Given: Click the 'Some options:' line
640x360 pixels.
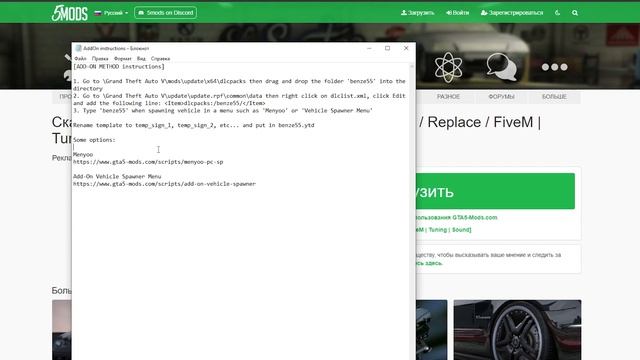Looking at the screenshot, I should 94,140.
